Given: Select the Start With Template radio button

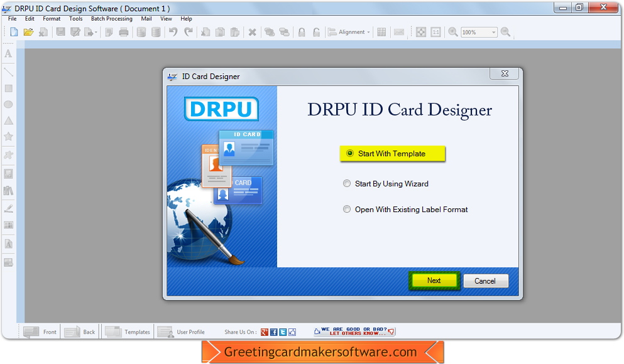Looking at the screenshot, I should point(350,153).
